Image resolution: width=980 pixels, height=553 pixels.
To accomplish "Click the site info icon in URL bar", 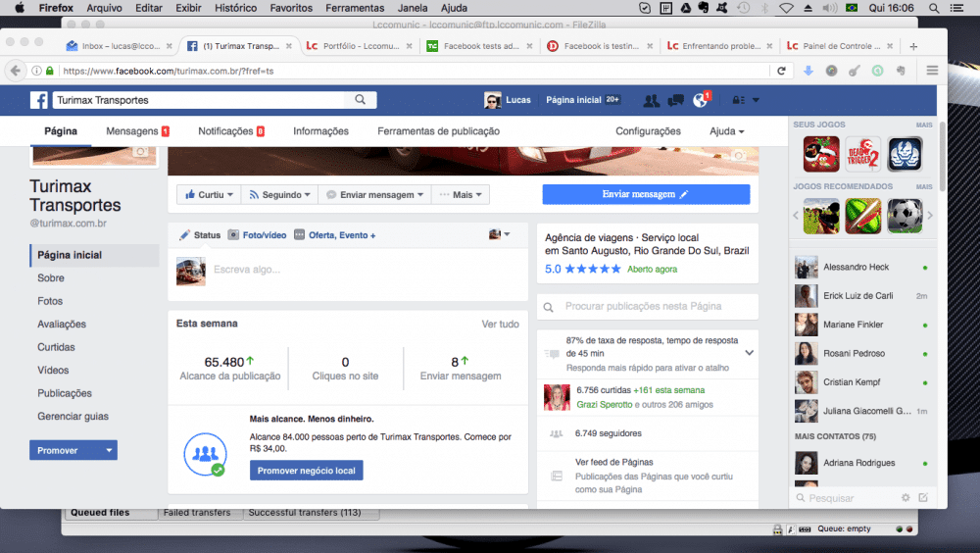I will (37, 71).
